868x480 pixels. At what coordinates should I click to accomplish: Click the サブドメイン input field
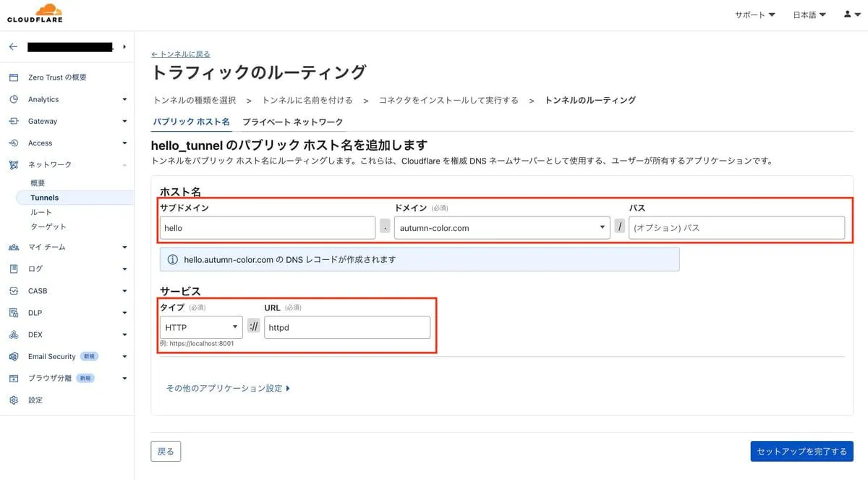coord(267,227)
